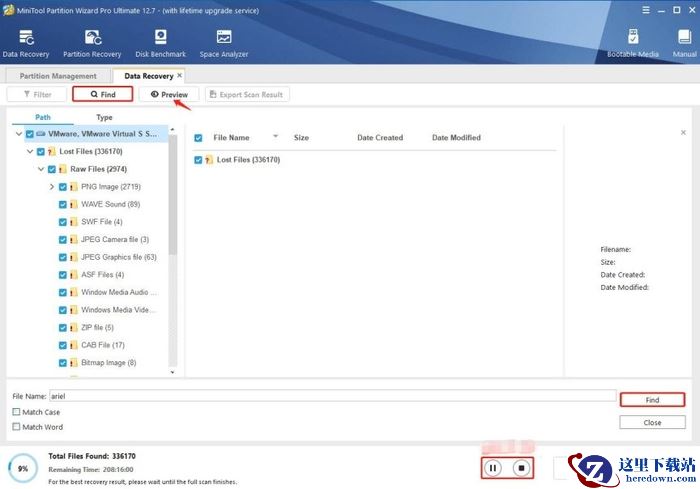Open Preview from the toolbar
The width and height of the screenshot is (700, 489).
click(169, 94)
